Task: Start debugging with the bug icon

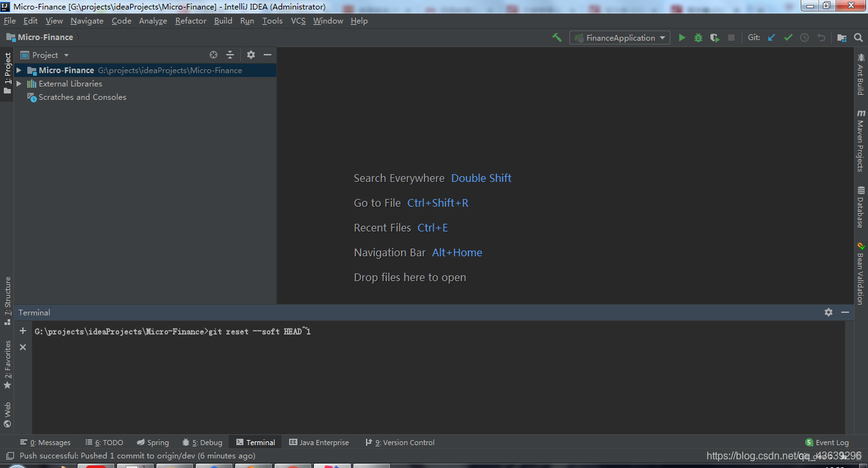Action: tap(698, 38)
